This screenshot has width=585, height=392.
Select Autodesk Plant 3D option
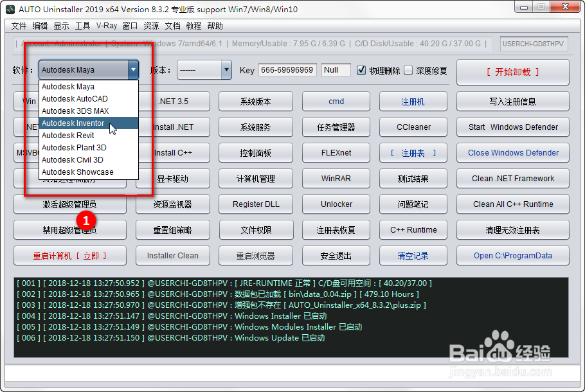89,148
